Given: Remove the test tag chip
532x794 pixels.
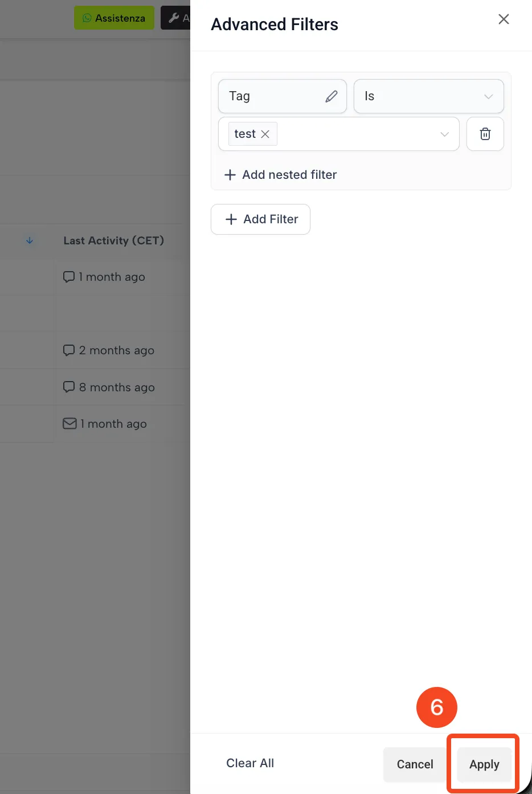Looking at the screenshot, I should click(265, 134).
